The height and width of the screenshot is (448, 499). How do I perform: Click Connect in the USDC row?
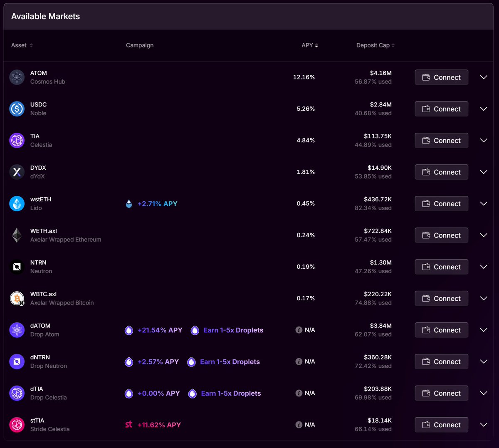click(442, 109)
